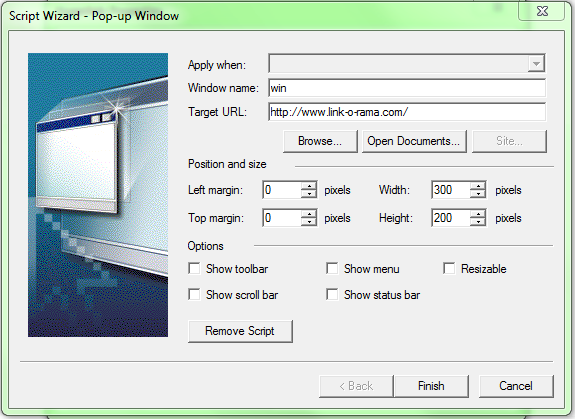Screen dimensions: 575x419
Task: Enable the Show status bar checkbox
Action: point(332,294)
